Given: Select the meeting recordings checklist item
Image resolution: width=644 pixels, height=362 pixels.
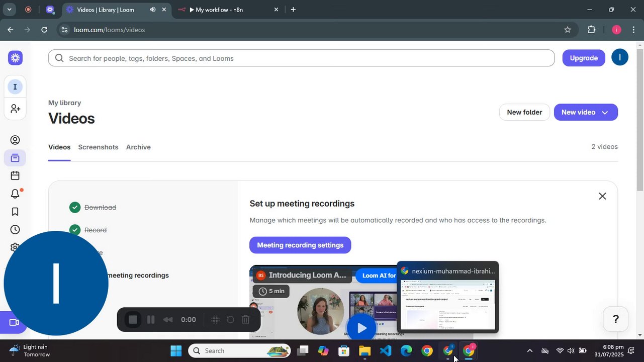Looking at the screenshot, I should [138, 276].
